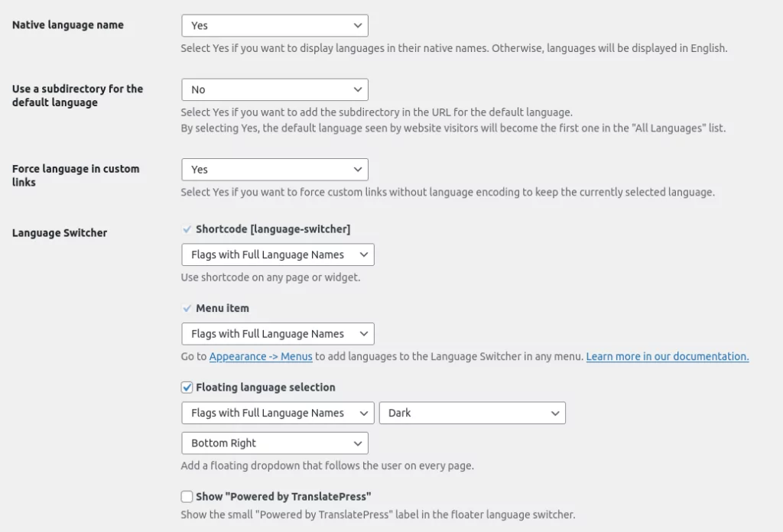
Task: Open the Force language in custom links dropdown
Action: coord(275,169)
